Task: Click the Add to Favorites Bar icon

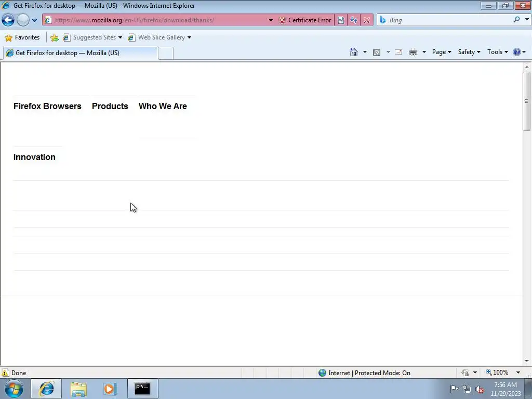Action: point(54,37)
